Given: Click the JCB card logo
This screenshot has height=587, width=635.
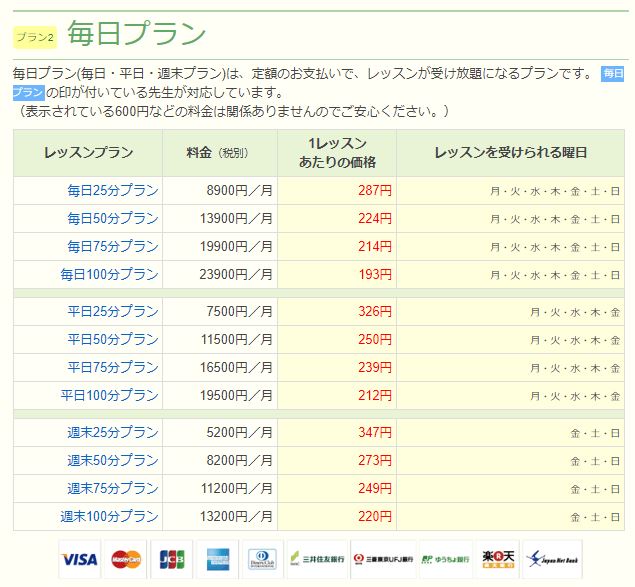Looking at the screenshot, I should (x=172, y=559).
